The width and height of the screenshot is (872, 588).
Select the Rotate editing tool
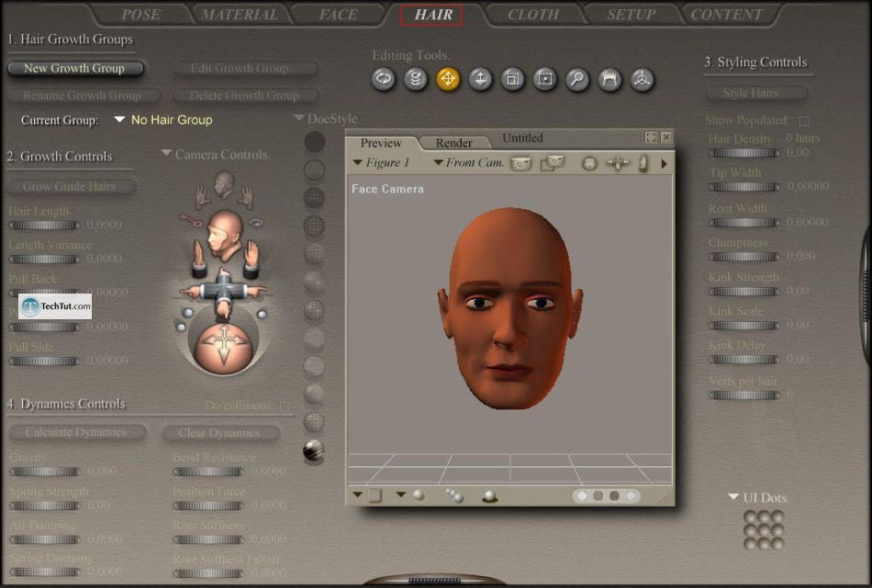383,79
